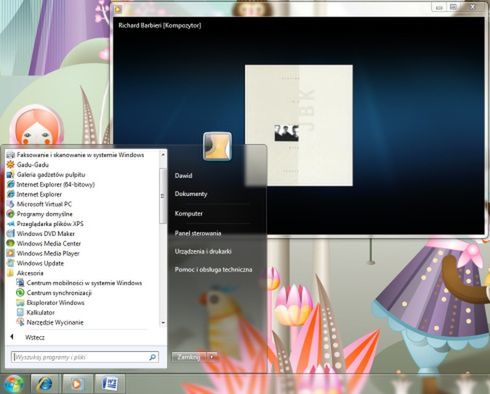Screen dimensions: 490x394
Task: Switch to Media Player taskbar button
Action: coord(77,384)
